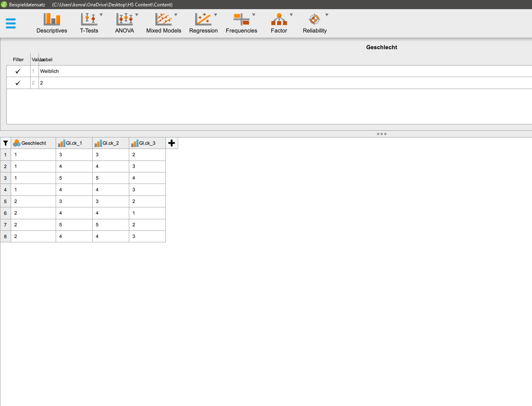Screen dimensions: 532x406
Task: Click the T-Tests icon
Action: pos(89,19)
